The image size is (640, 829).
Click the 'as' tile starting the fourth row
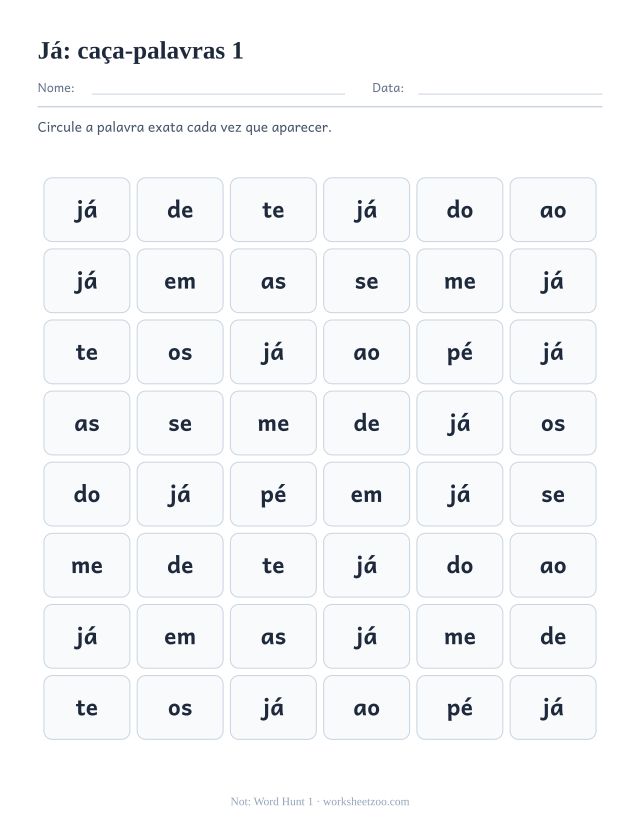[x=87, y=423]
